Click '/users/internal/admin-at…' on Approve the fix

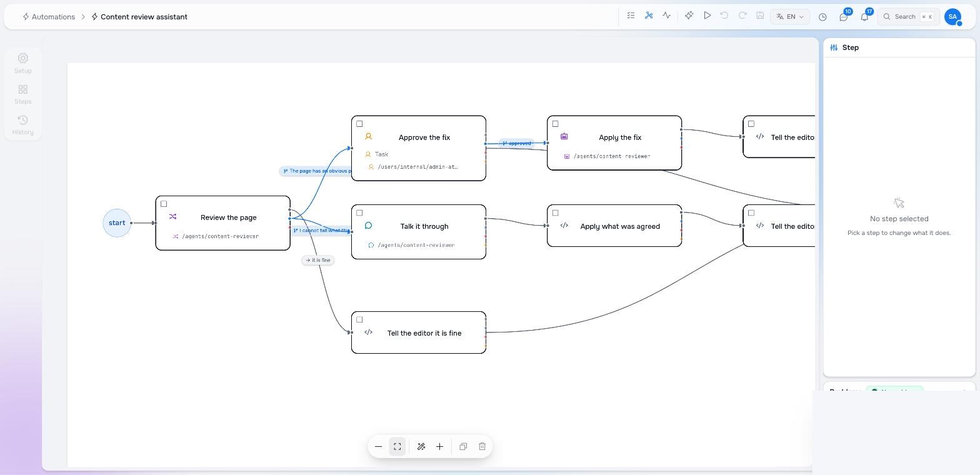pos(417,167)
